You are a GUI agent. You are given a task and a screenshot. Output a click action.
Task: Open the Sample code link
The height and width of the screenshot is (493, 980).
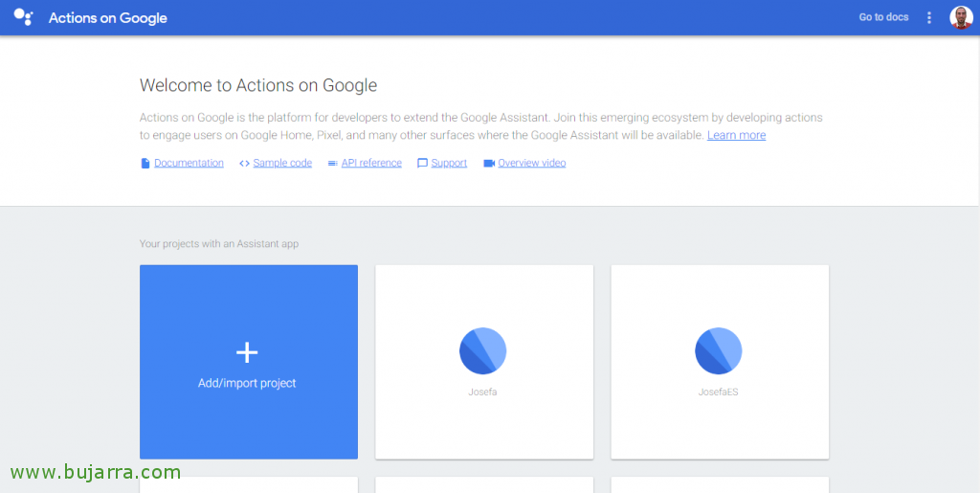coord(282,163)
